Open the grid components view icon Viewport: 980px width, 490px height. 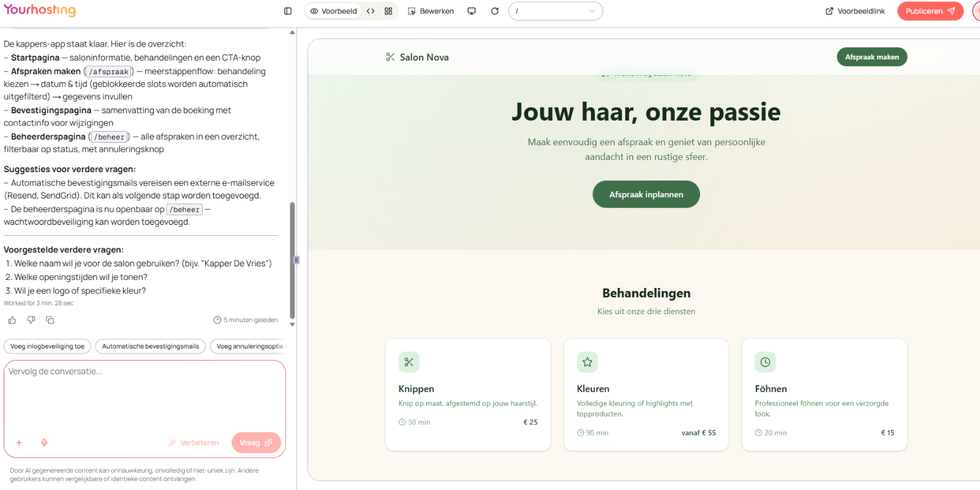click(x=388, y=11)
